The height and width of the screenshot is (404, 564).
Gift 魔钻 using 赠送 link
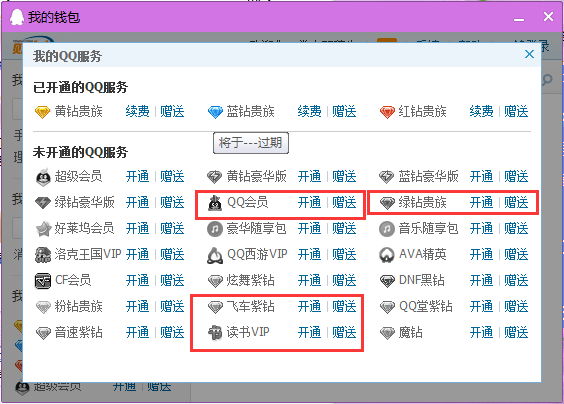pos(516,332)
